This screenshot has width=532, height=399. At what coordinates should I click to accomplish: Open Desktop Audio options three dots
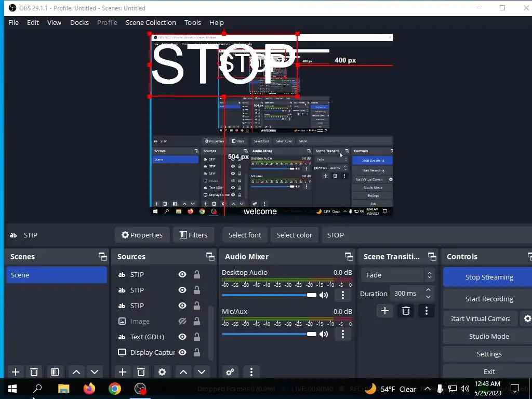(343, 295)
